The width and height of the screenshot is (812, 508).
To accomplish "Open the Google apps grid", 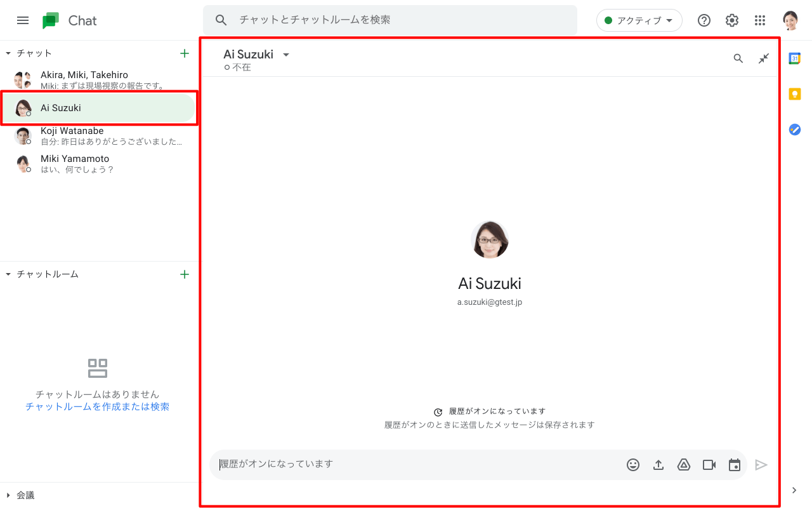I will [760, 20].
